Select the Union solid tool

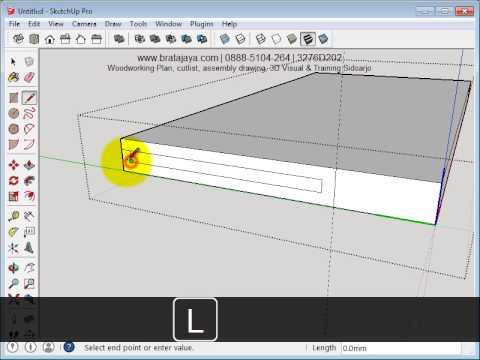coord(155,39)
